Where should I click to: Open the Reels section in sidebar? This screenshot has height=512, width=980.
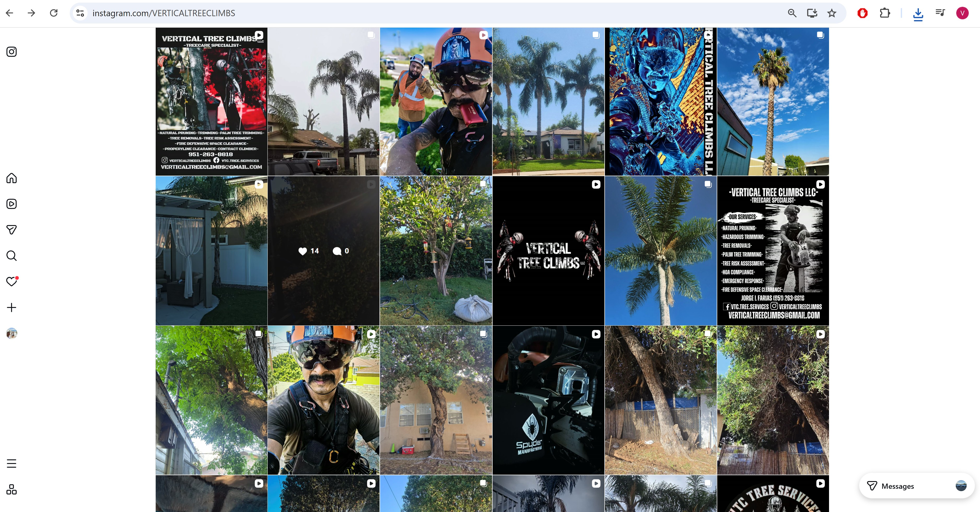11,204
